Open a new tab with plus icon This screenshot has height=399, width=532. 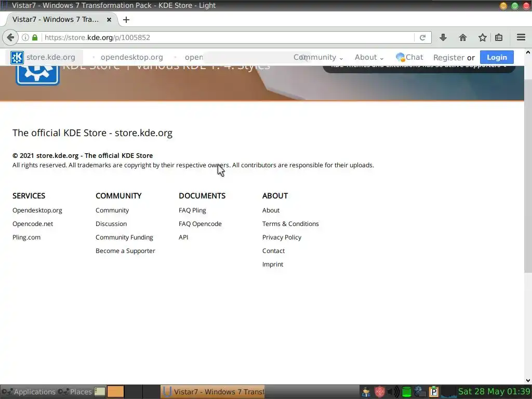[126, 20]
